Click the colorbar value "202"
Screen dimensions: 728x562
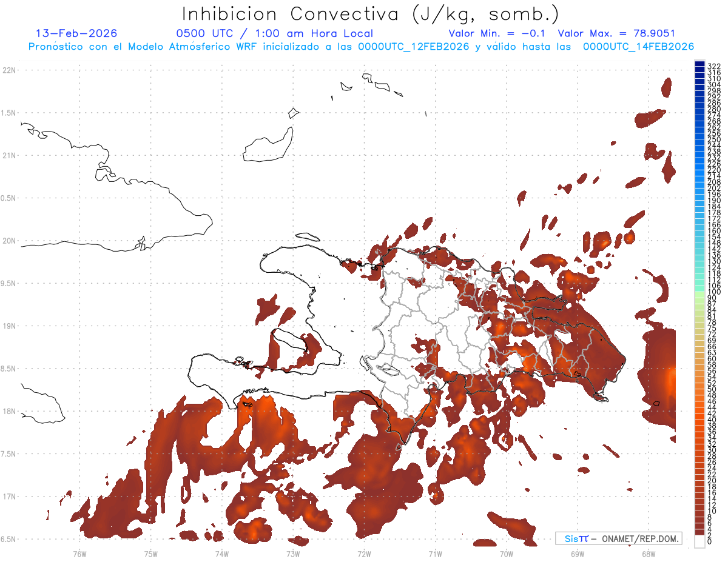[714, 188]
